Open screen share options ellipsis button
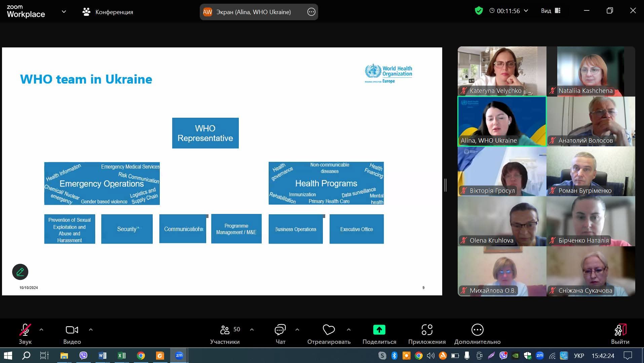 pyautogui.click(x=311, y=12)
